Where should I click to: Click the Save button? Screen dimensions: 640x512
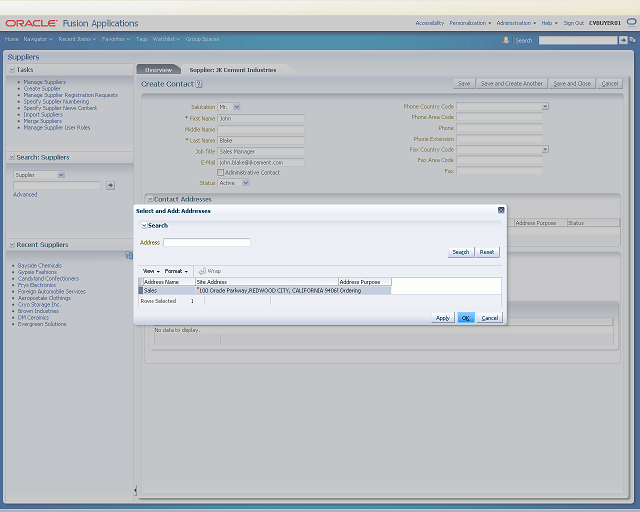coord(464,84)
